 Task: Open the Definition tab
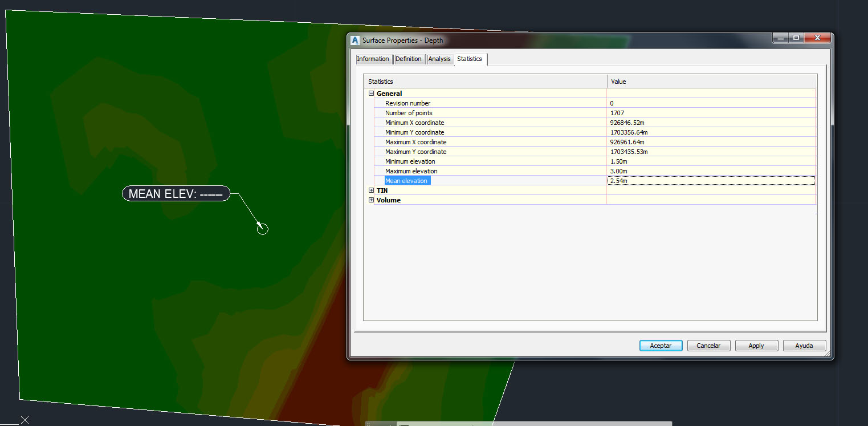tap(409, 59)
